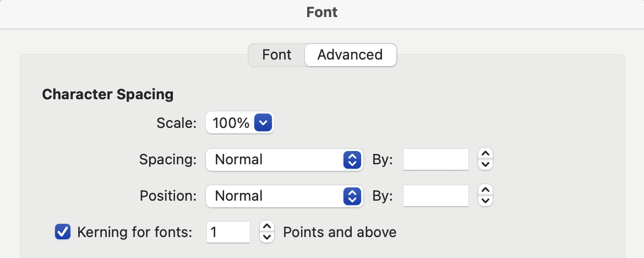The width and height of the screenshot is (644, 258).
Task: Decrease Position By with down arrow
Action: pyautogui.click(x=485, y=201)
